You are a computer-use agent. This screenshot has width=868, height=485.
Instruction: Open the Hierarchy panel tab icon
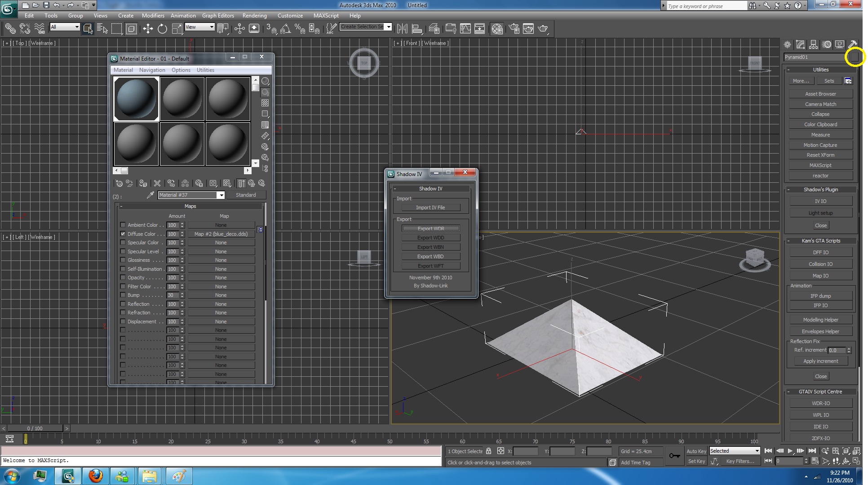coord(813,44)
